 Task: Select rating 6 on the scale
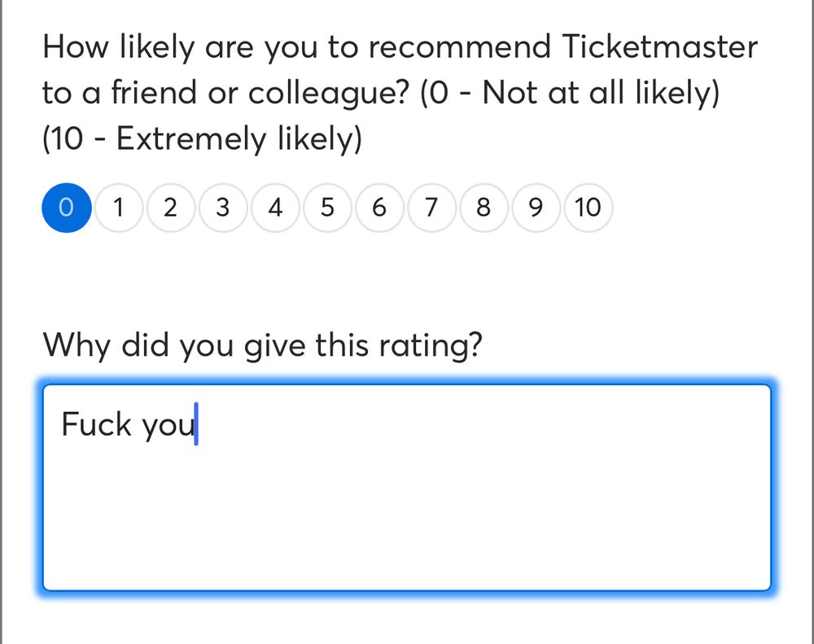point(379,208)
